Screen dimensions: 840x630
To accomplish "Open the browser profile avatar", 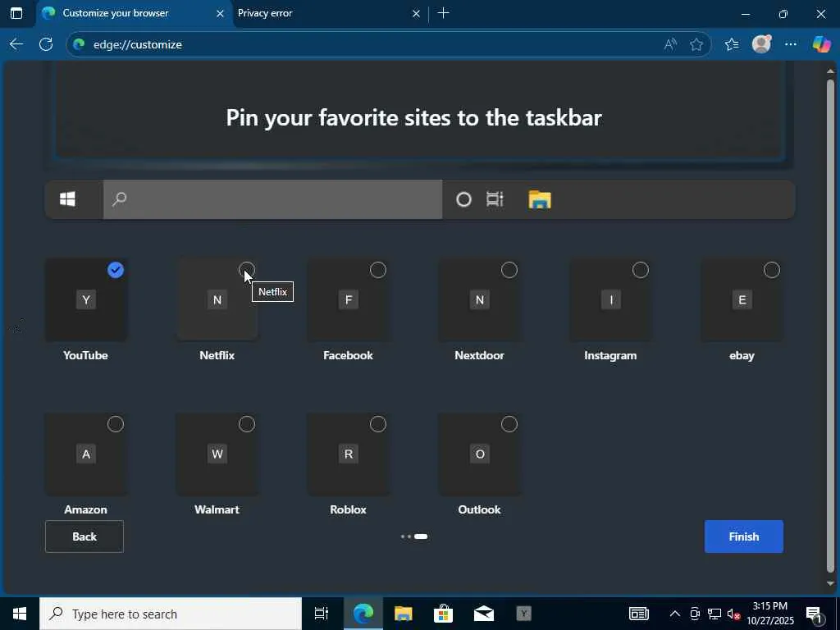I will tap(761, 44).
